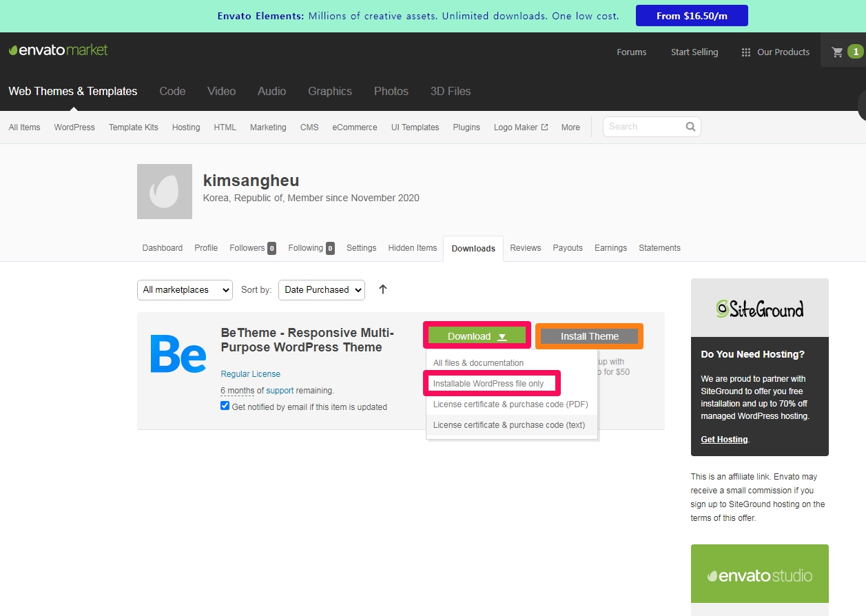This screenshot has width=866, height=616.
Task: Switch to the Dashboard tab
Action: 163,248
